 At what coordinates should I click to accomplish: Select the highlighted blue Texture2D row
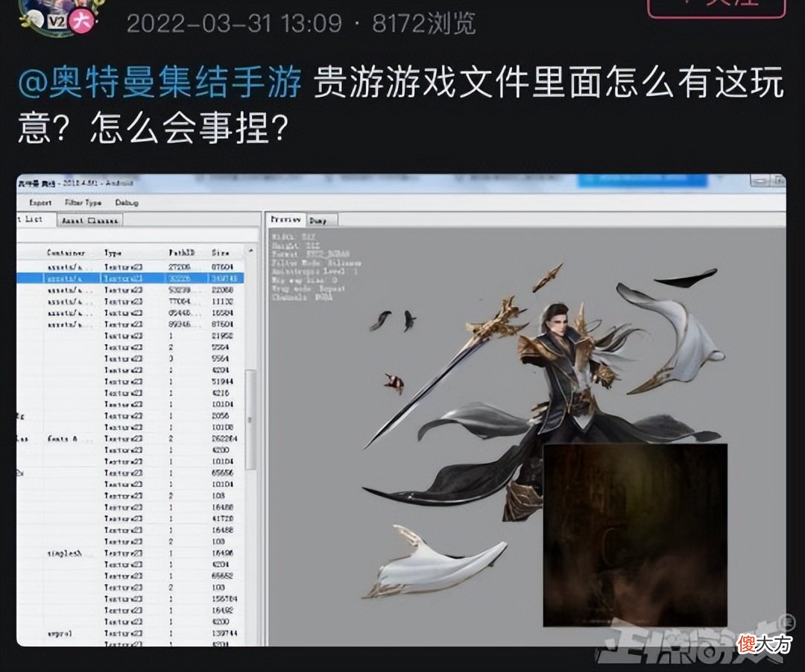pos(130,279)
